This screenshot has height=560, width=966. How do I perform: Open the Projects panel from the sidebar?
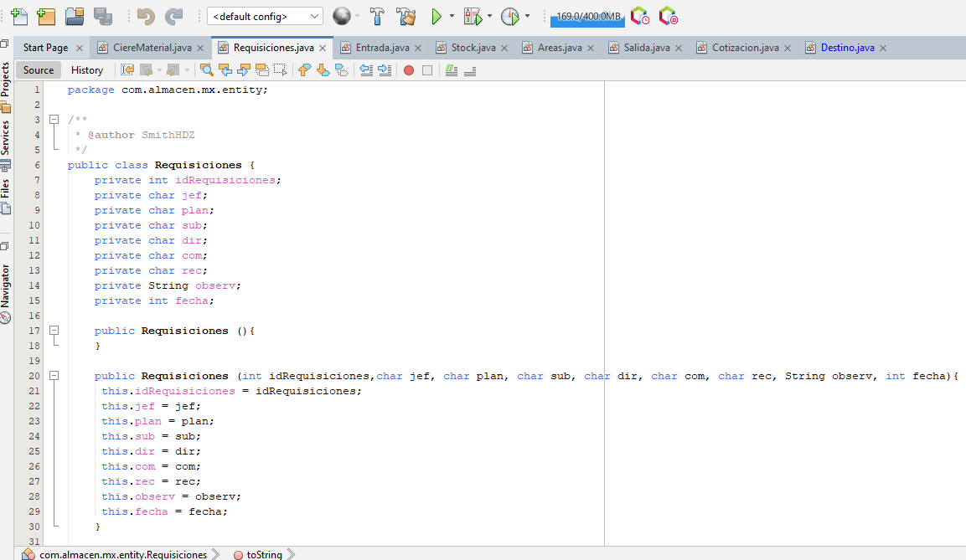6,91
